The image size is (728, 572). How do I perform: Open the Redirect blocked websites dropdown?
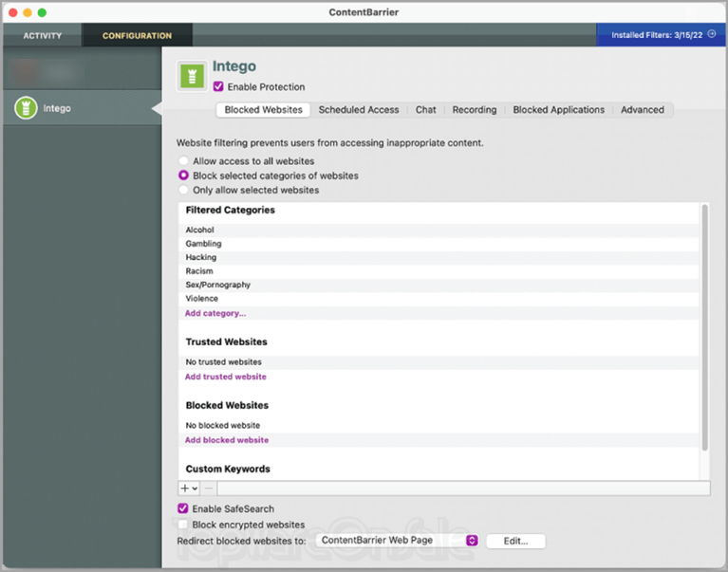click(398, 541)
